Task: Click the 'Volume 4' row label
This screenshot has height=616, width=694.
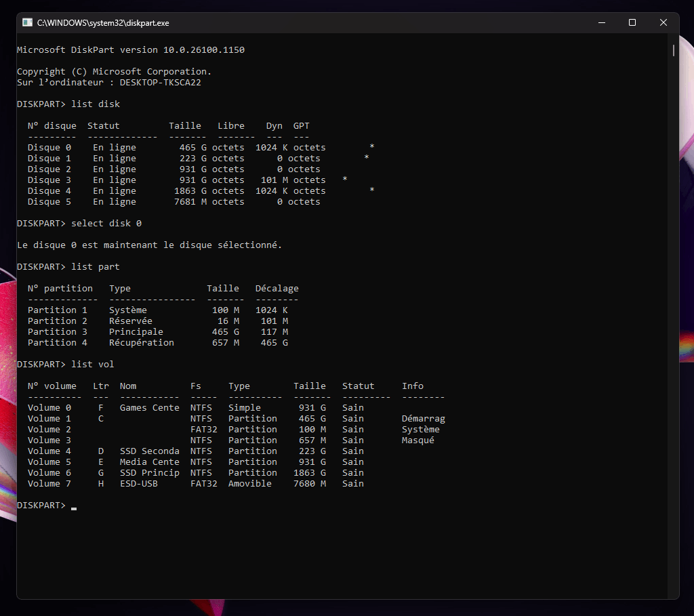Action: coord(49,451)
